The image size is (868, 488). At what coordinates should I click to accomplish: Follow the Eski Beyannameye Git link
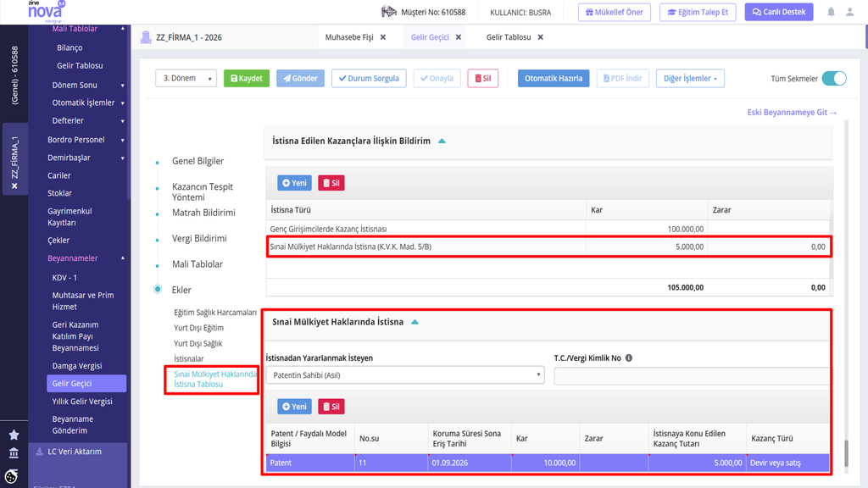[x=793, y=113]
